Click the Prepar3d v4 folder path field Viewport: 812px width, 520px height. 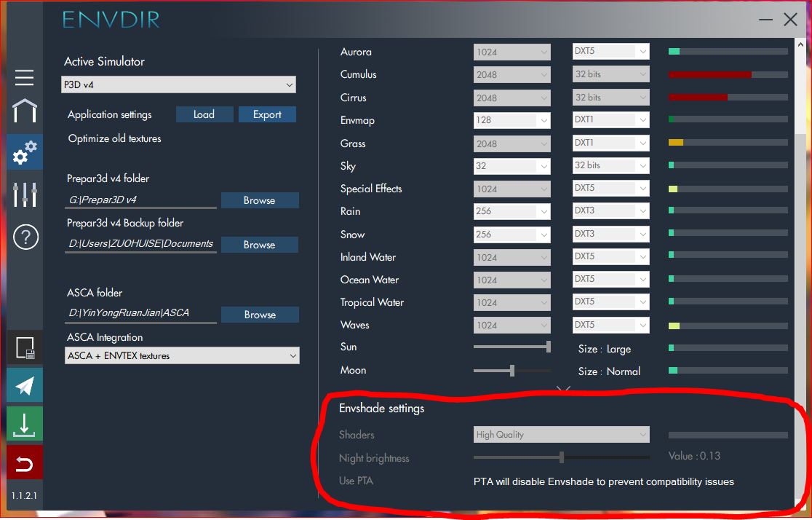(140, 199)
